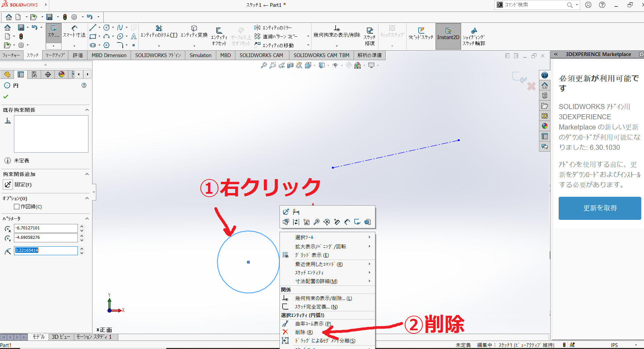Cancel sketch using the red X corner icon
The image size is (644, 349).
pos(531,86)
